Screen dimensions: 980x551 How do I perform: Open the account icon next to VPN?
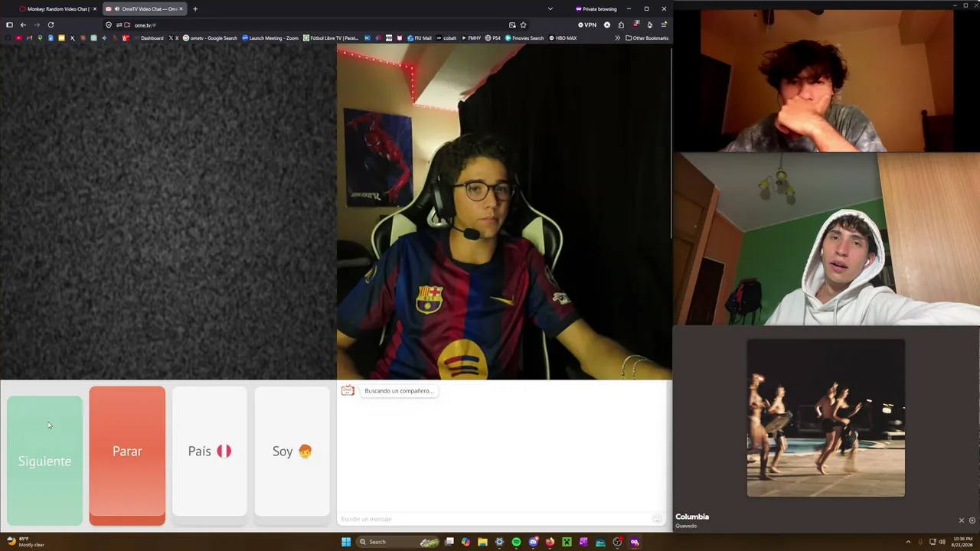click(607, 25)
